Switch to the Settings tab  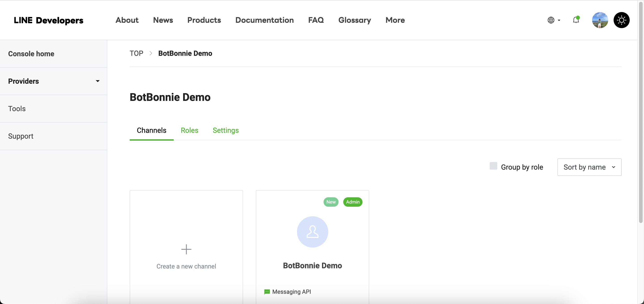pyautogui.click(x=225, y=130)
